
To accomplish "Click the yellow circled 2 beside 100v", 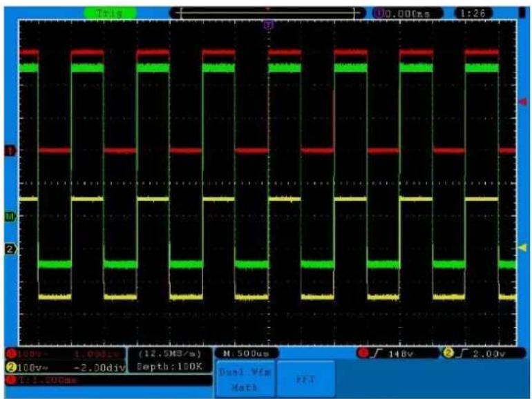I will point(11,367).
